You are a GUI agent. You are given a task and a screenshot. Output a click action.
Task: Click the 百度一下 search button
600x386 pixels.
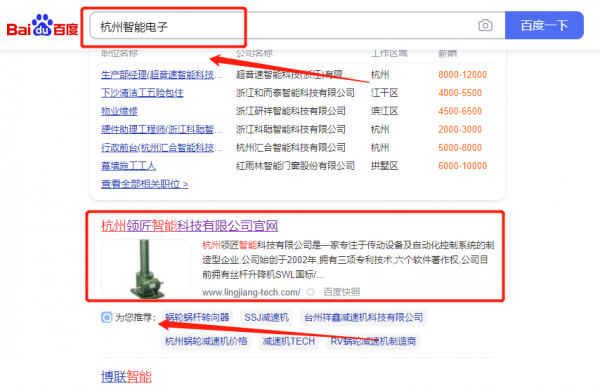pyautogui.click(x=544, y=25)
